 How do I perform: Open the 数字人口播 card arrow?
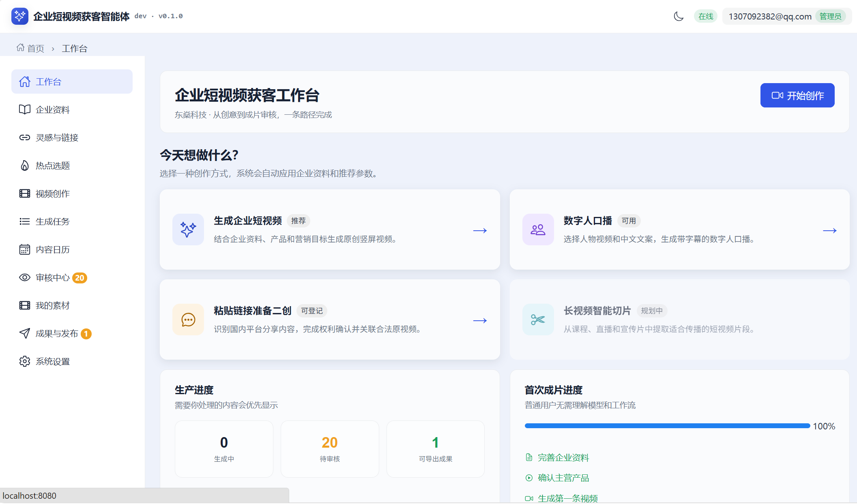(829, 230)
